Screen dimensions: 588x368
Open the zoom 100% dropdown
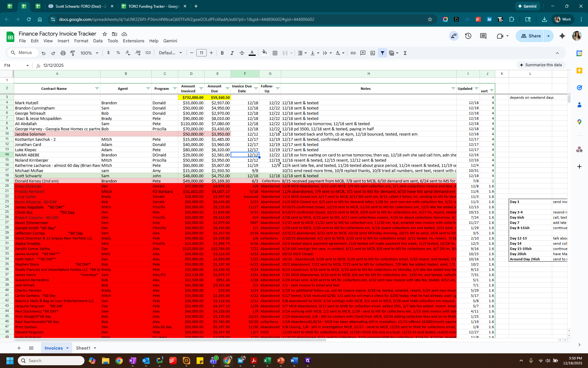pyautogui.click(x=89, y=53)
